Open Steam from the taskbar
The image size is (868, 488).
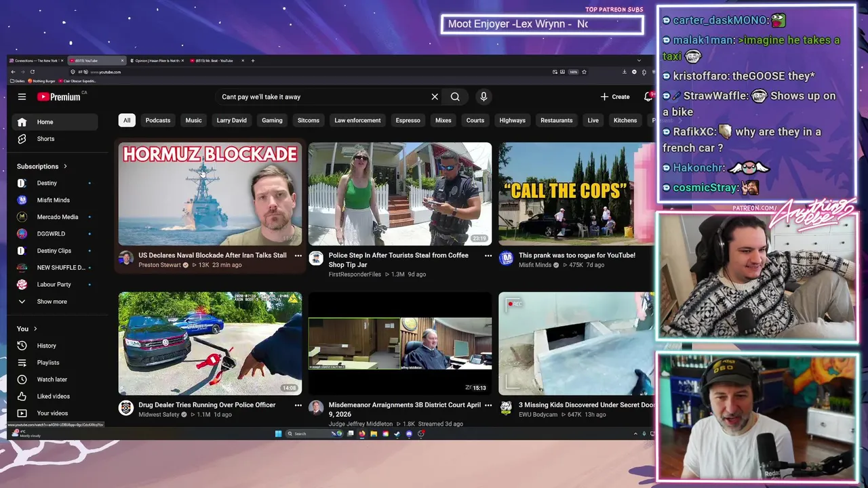pos(397,434)
